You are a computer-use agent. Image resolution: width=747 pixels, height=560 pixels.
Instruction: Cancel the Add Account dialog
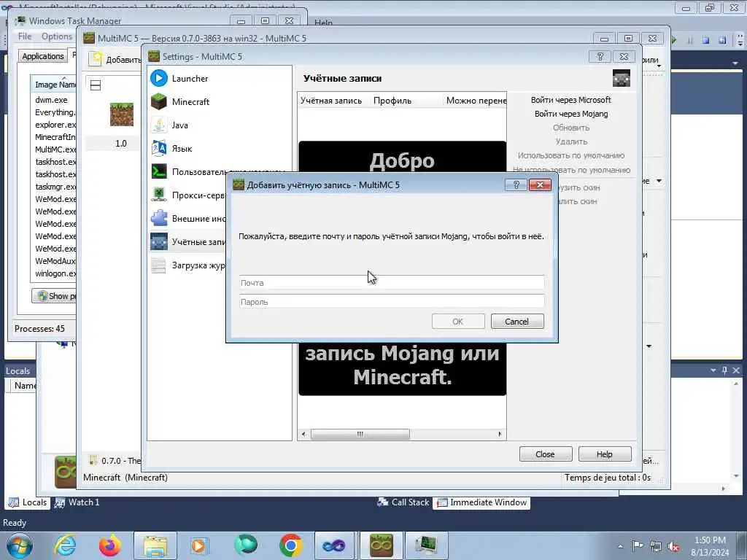pos(517,322)
